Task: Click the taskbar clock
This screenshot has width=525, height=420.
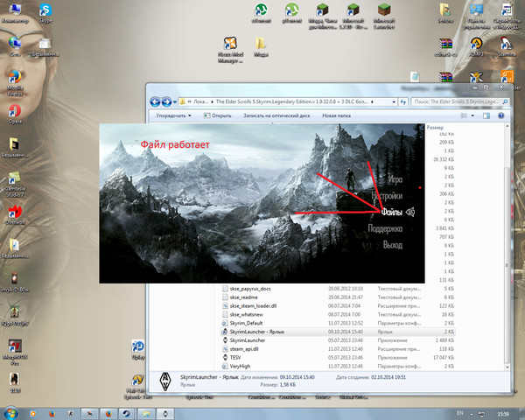Action: 503,414
